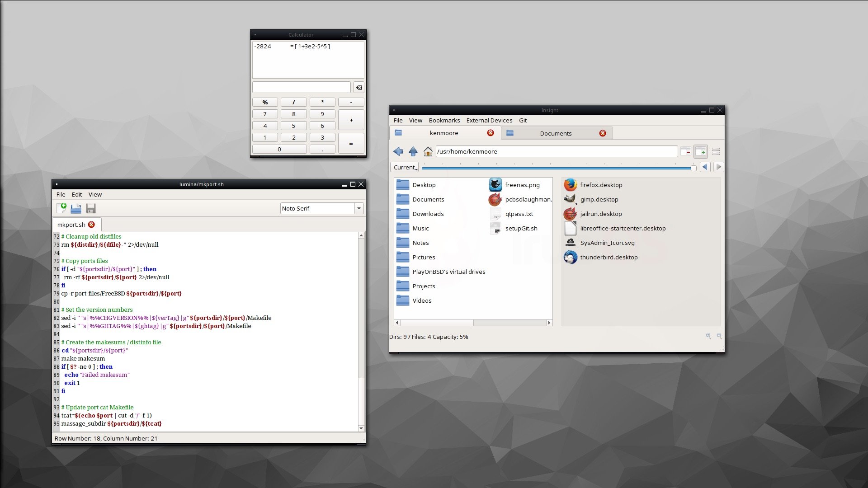Click the save floppy disk icon
The height and width of the screenshot is (488, 868).
pos(91,208)
